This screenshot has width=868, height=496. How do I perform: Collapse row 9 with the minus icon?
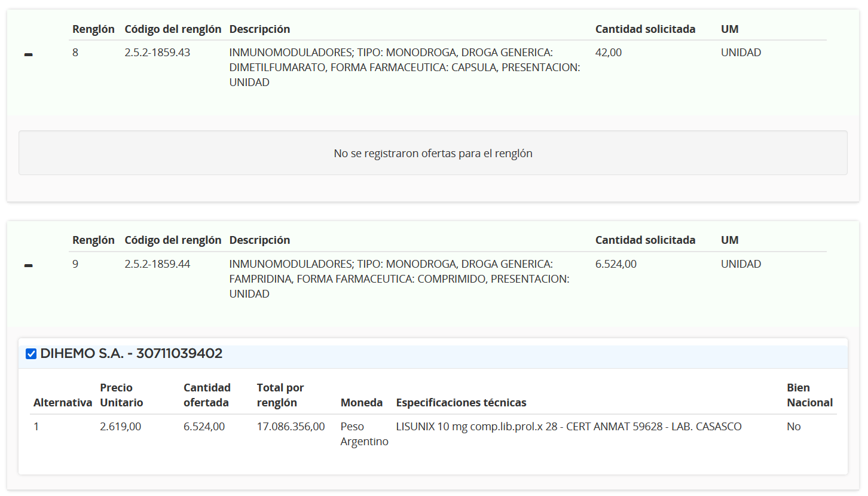click(x=28, y=267)
